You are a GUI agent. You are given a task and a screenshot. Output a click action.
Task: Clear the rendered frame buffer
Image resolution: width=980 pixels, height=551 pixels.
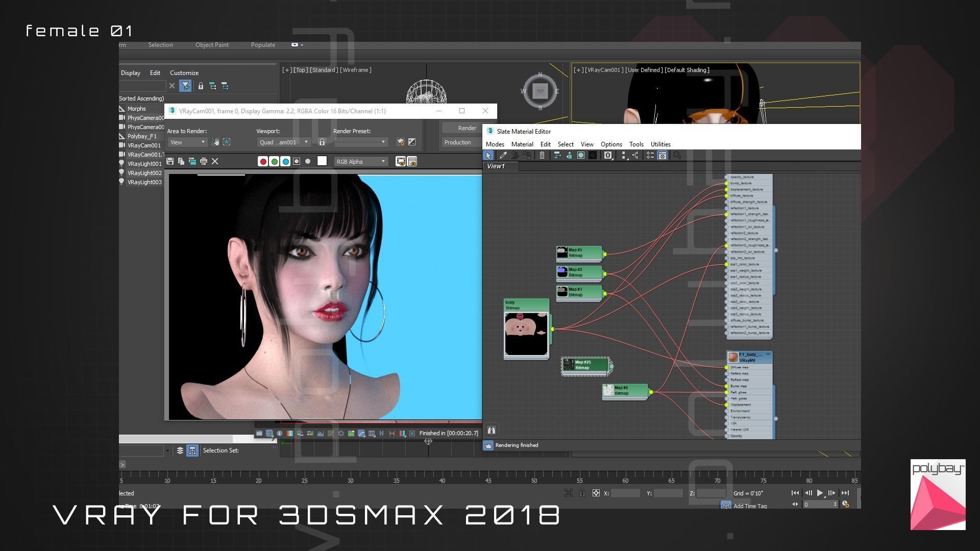(215, 162)
